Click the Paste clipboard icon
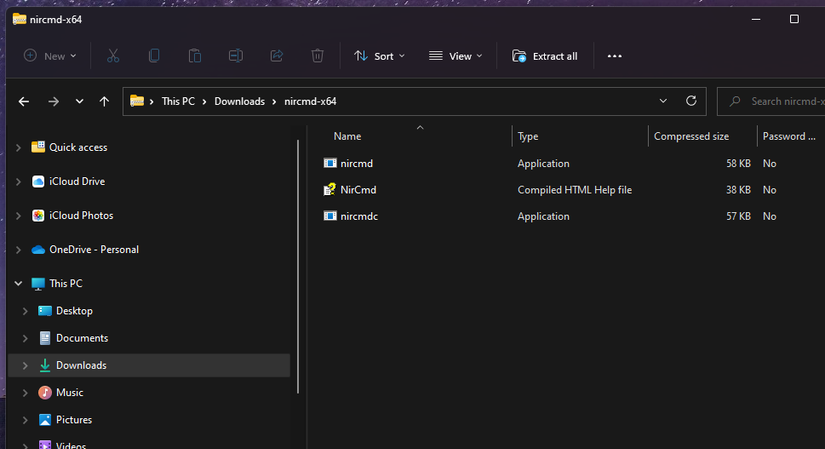Screen dimensions: 825x449 point(195,56)
